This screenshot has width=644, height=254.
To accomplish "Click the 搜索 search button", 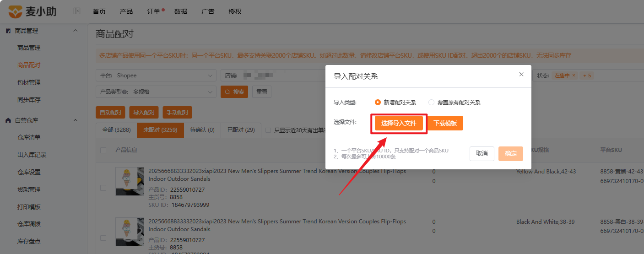I will (234, 92).
